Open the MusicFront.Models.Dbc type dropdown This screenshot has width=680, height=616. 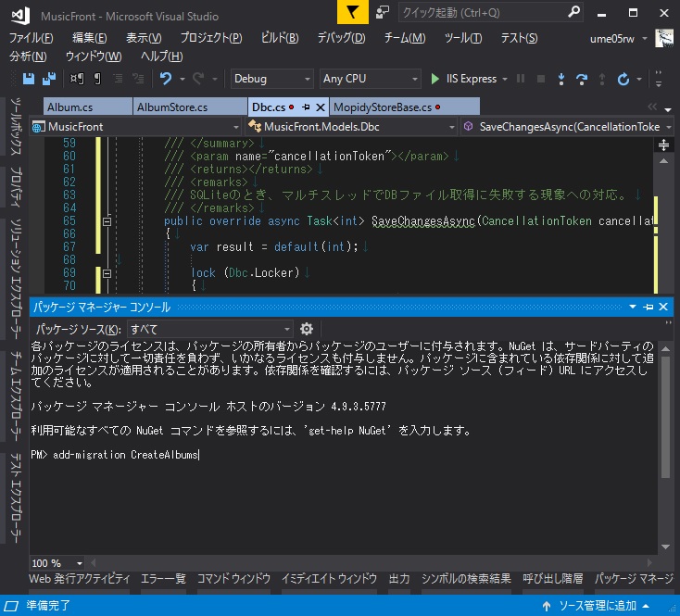pos(351,127)
